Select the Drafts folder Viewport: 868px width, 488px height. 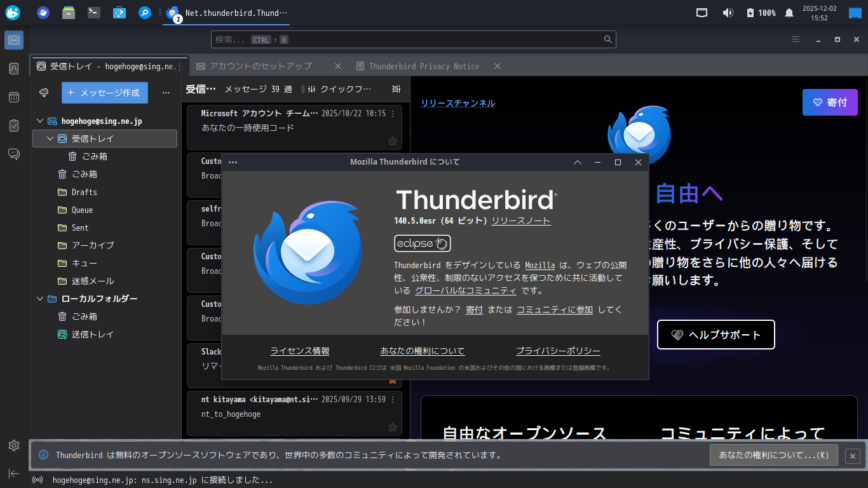pyautogui.click(x=105, y=192)
